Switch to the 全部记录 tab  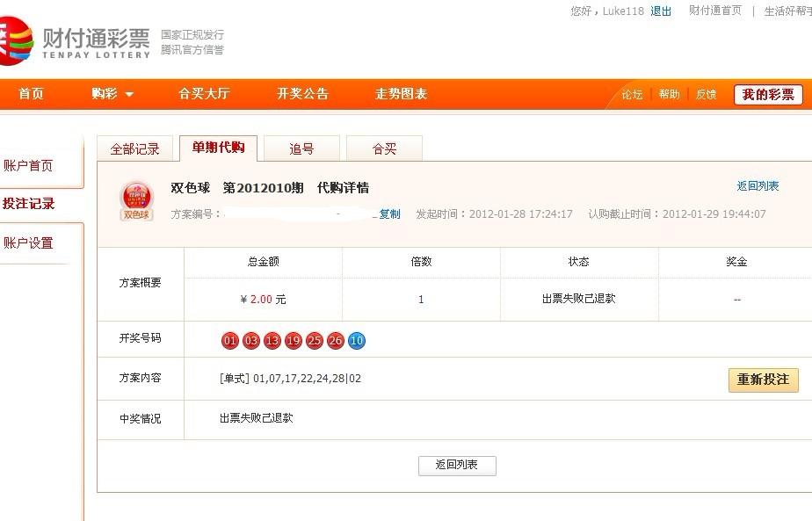click(134, 149)
